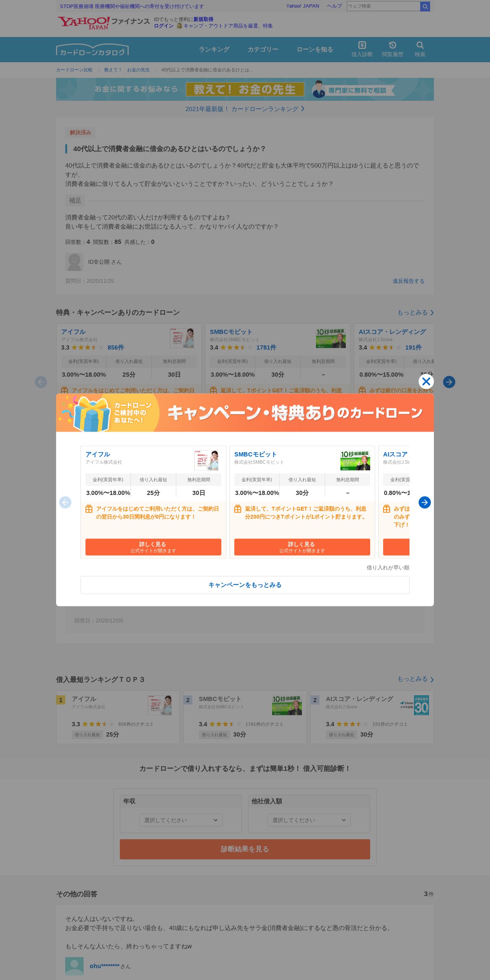Click the カードローンカタログ logo

pyautogui.click(x=92, y=50)
